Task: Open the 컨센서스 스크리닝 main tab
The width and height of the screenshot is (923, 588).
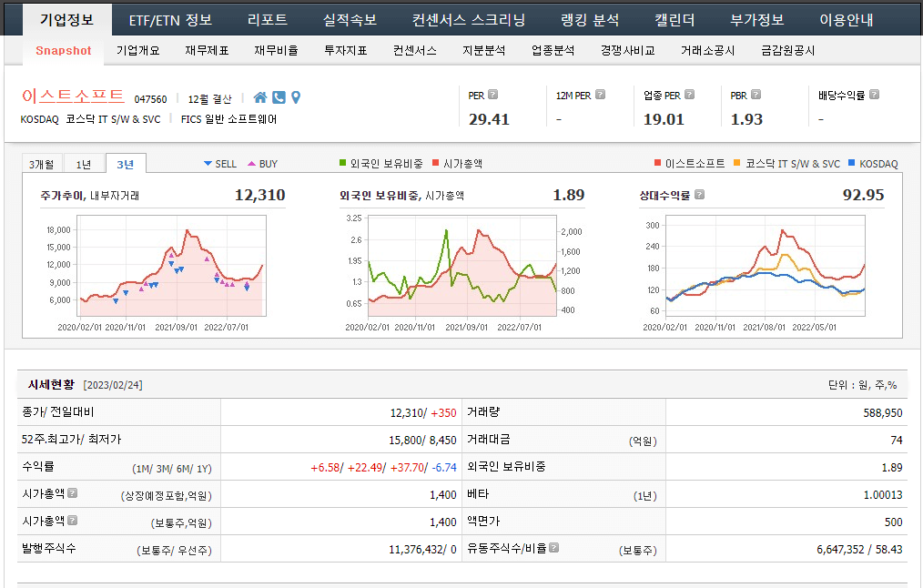Action: tap(469, 20)
